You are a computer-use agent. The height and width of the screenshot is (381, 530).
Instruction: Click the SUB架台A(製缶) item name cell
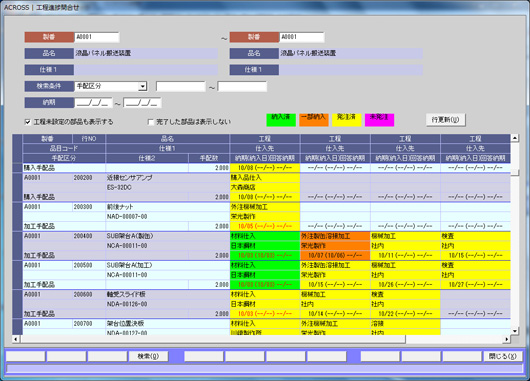(x=167, y=236)
